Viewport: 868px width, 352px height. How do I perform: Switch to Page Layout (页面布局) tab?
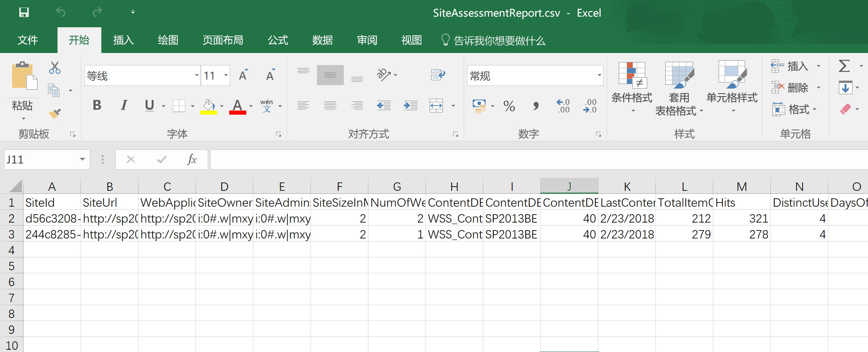coord(223,40)
